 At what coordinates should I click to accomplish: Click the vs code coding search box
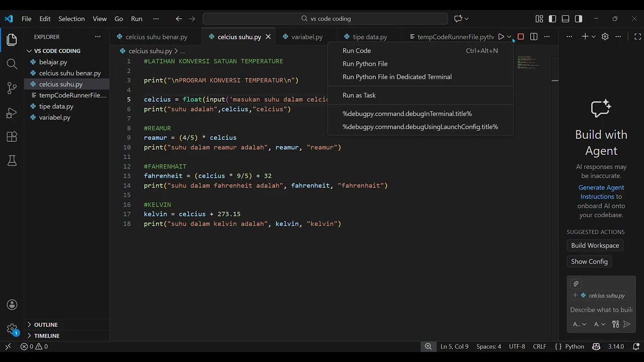point(326,19)
